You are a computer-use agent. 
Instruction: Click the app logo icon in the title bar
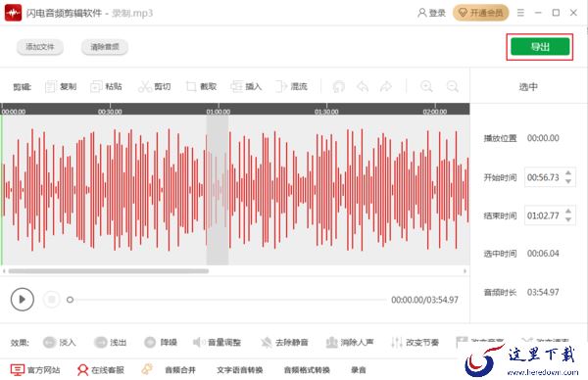[13, 13]
